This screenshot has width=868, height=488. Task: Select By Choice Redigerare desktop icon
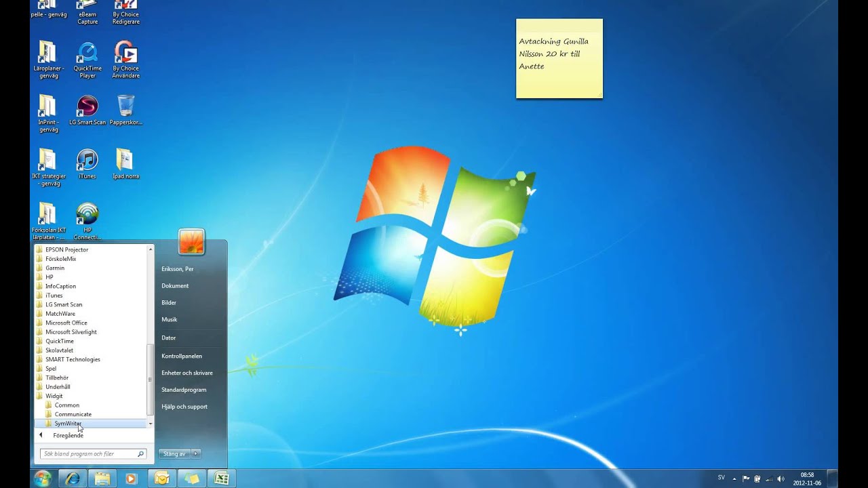point(126,12)
